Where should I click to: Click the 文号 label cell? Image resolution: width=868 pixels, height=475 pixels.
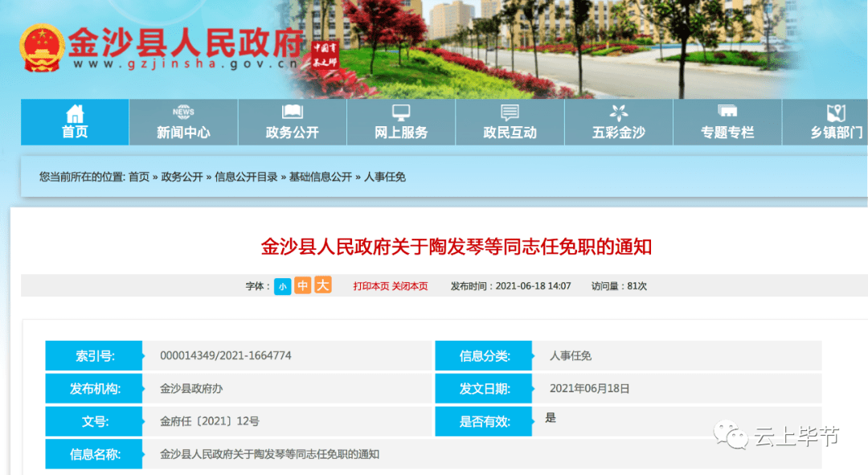coord(94,421)
